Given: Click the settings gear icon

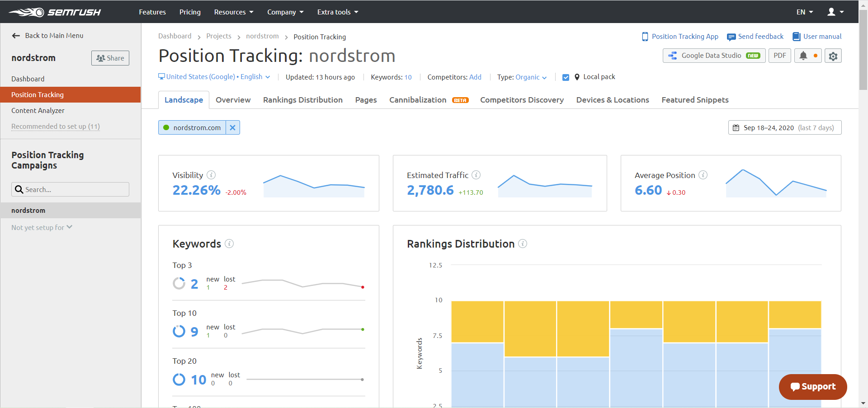Looking at the screenshot, I should [x=833, y=56].
